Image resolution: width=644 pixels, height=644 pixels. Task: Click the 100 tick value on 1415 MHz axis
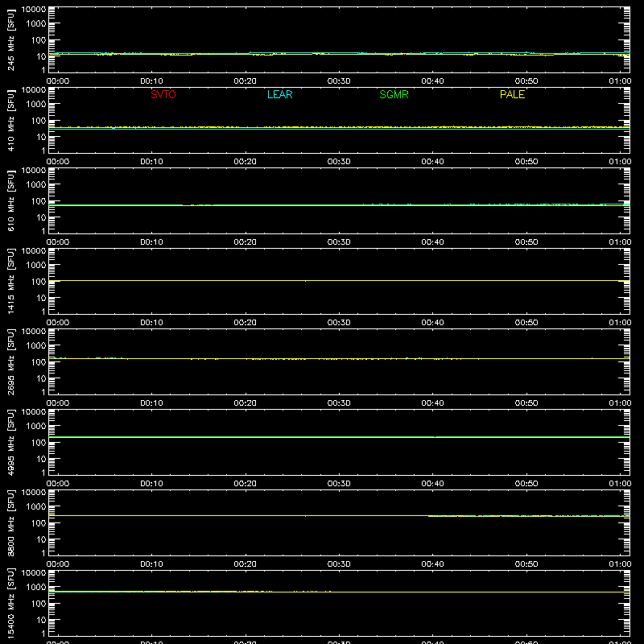point(39,282)
